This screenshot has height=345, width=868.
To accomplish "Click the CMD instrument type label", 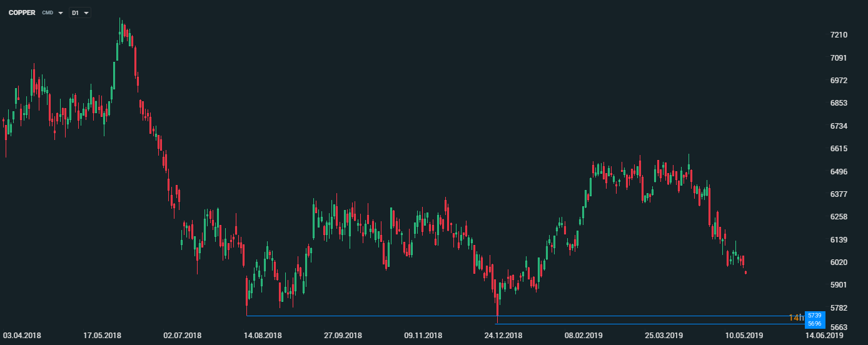I will [x=48, y=13].
